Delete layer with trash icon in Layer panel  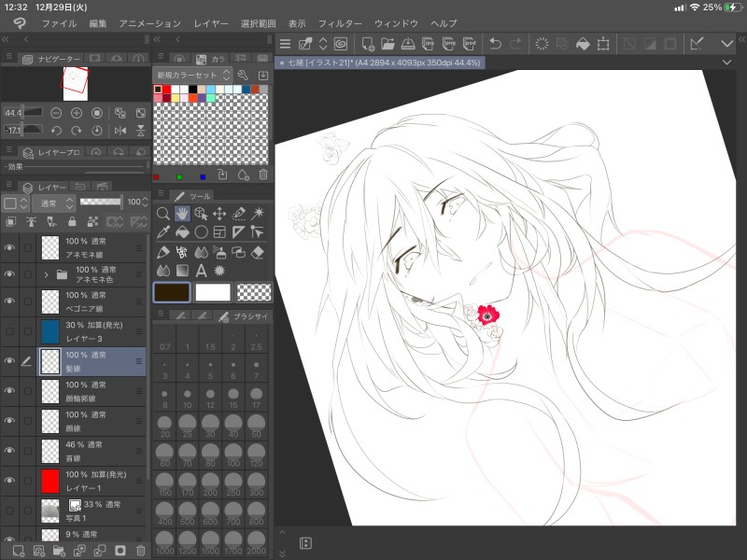(x=141, y=551)
